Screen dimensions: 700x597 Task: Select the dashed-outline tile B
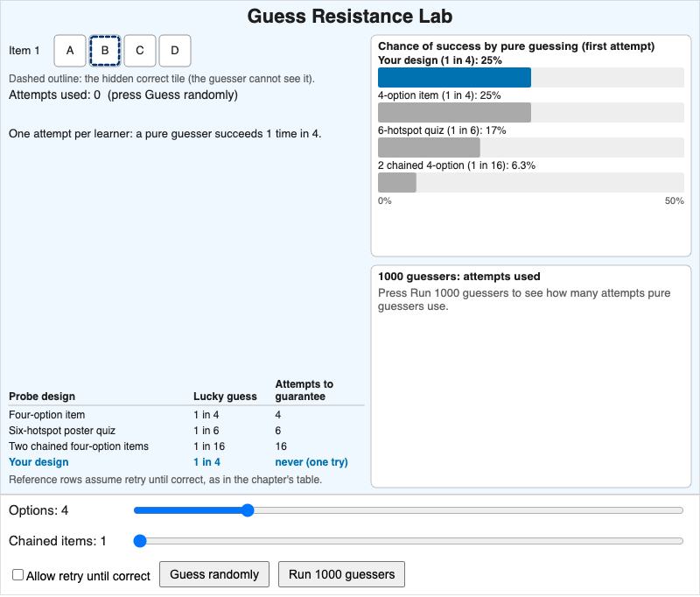105,51
